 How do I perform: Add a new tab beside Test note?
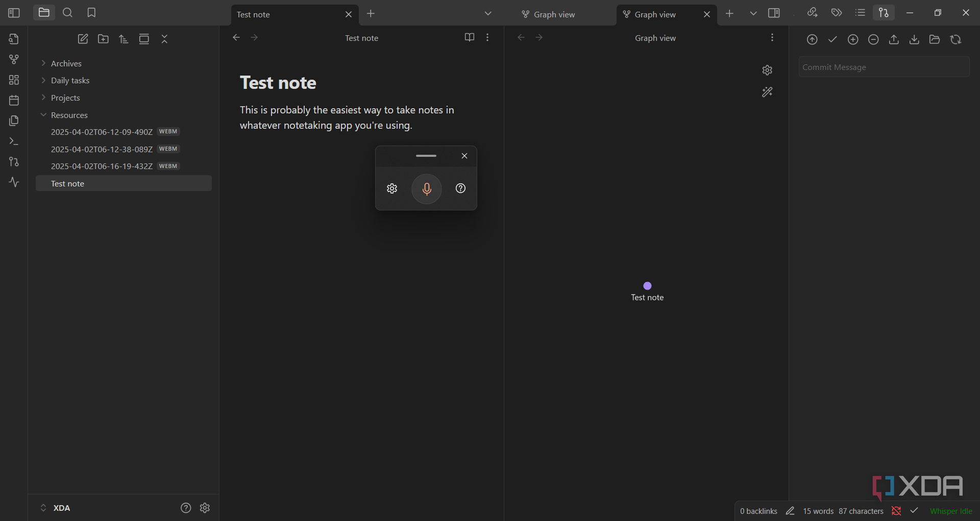(x=371, y=14)
